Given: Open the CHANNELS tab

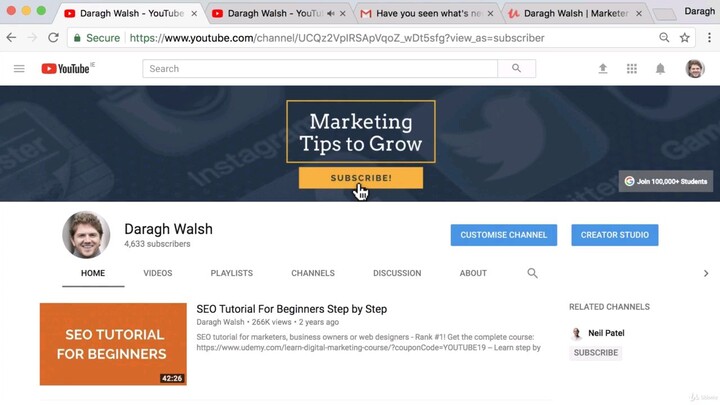Looking at the screenshot, I should click(x=313, y=273).
